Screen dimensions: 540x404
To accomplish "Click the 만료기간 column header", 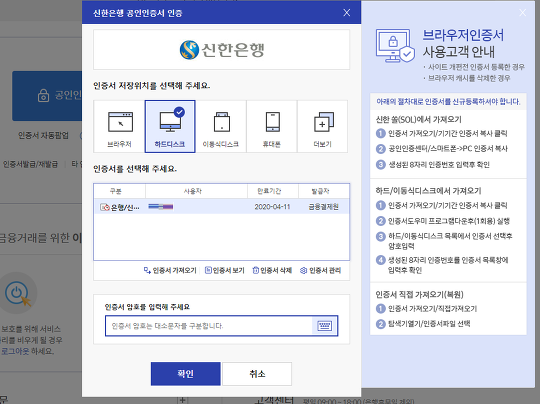I will (x=269, y=191).
